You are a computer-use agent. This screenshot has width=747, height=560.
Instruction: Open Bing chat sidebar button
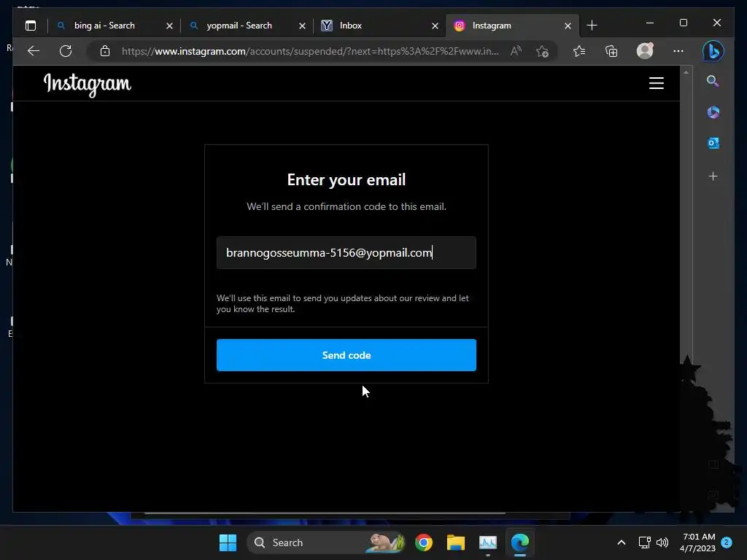coord(713,51)
